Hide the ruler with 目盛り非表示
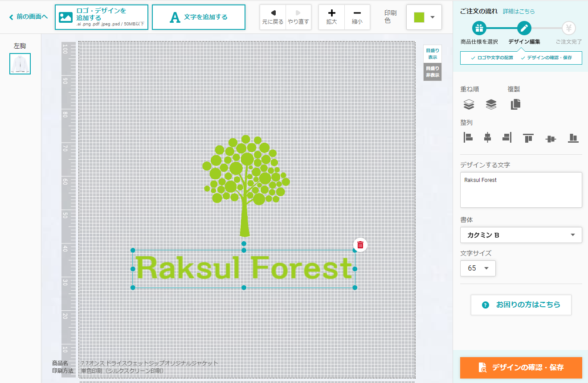588x383 pixels. 432,72
